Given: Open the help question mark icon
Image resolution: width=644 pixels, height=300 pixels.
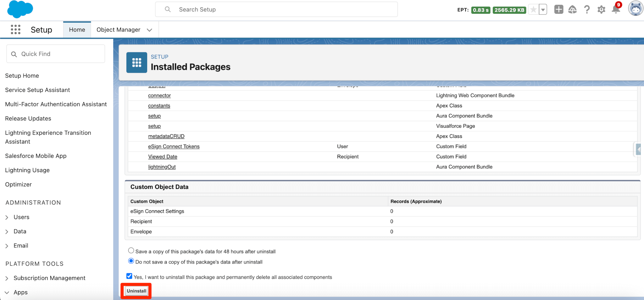Looking at the screenshot, I should [587, 10].
